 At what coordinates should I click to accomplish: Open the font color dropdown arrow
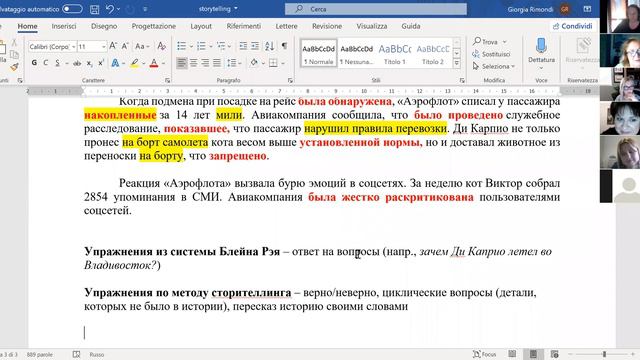163,64
